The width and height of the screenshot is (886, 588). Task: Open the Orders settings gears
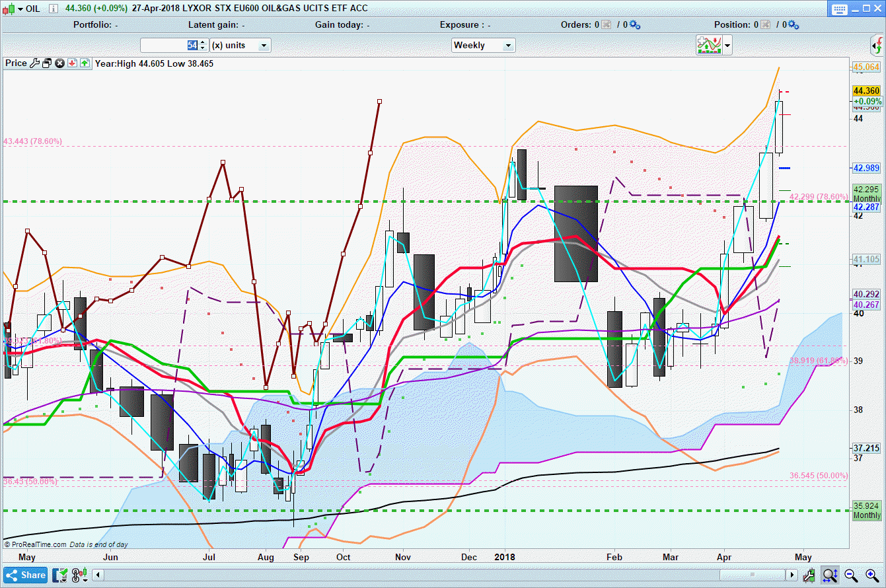[x=635, y=25]
